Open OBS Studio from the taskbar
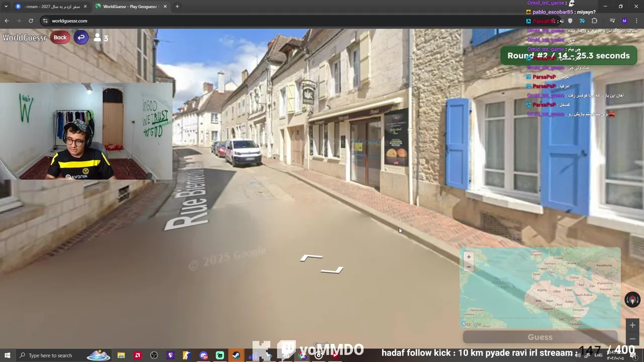Screen dimensions: 644x362 pyautogui.click(x=154, y=355)
